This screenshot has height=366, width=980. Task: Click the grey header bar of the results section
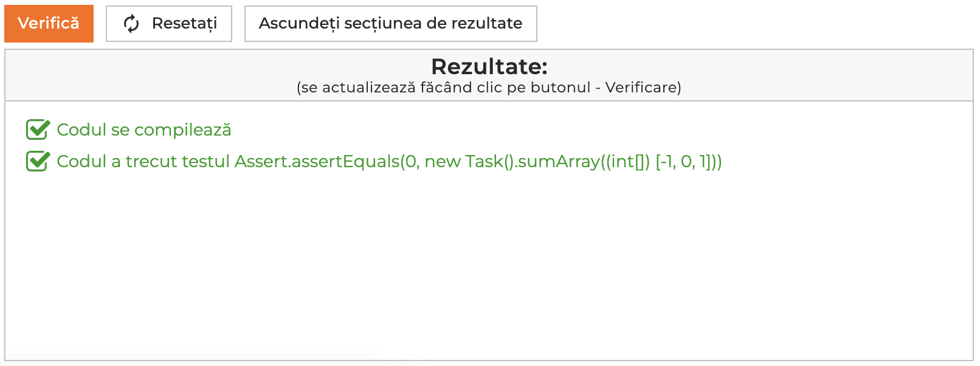tap(489, 75)
